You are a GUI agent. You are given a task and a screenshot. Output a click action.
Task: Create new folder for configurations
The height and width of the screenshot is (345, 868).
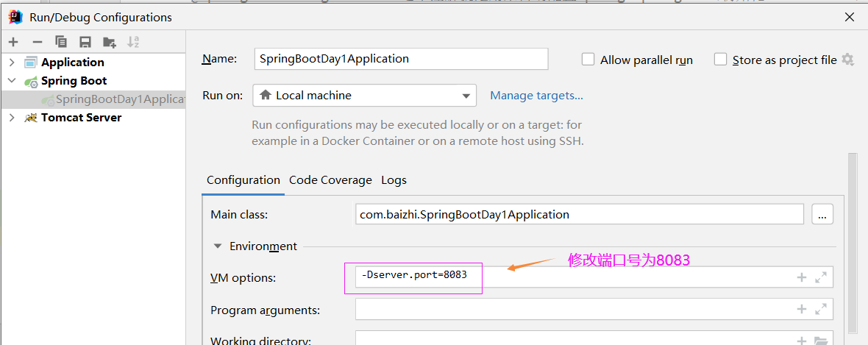coord(109,42)
